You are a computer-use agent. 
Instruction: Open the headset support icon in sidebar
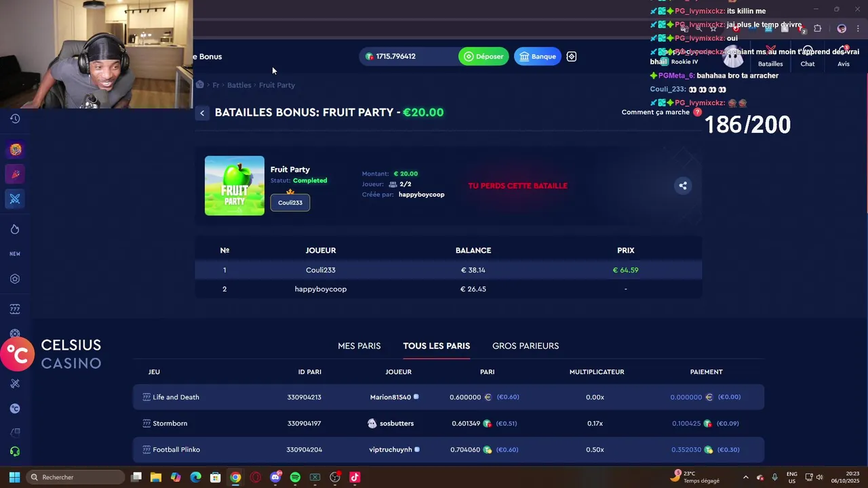click(15, 451)
